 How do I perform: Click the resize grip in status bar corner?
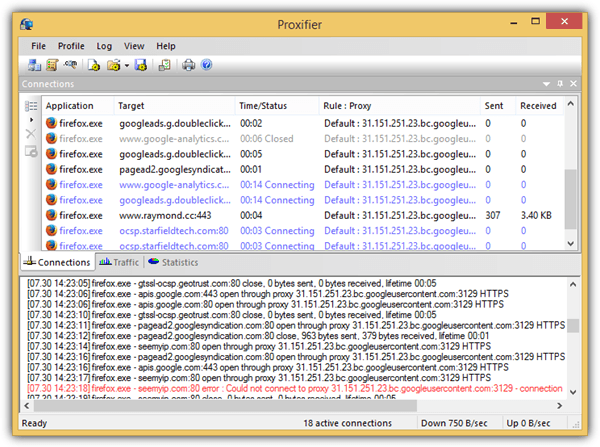click(576, 424)
